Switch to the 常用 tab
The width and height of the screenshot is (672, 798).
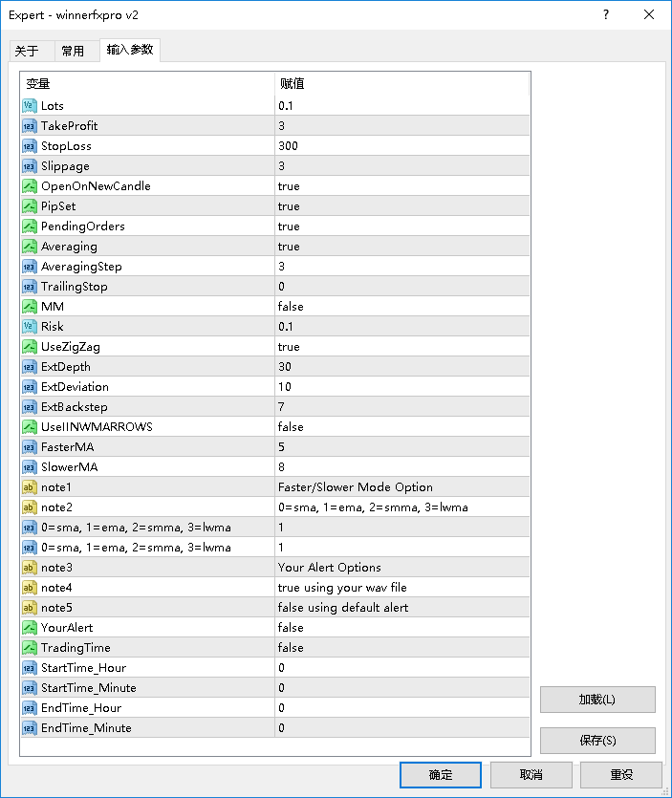(73, 51)
